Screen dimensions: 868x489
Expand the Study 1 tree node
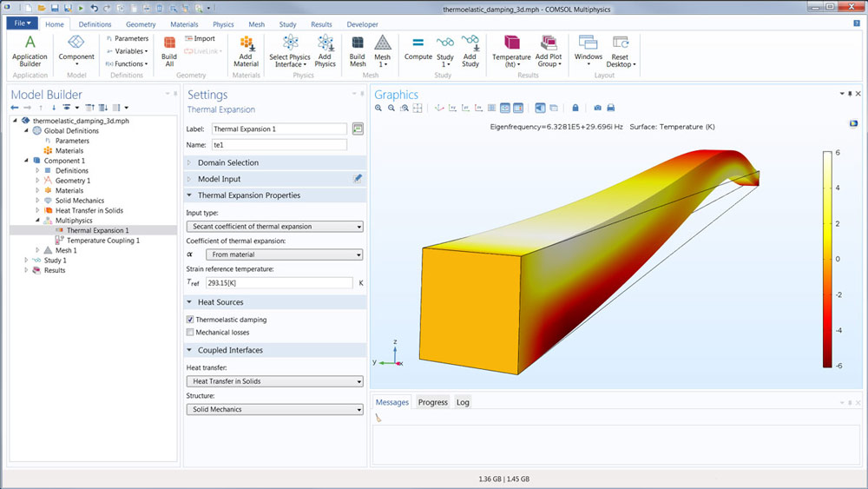pos(26,260)
